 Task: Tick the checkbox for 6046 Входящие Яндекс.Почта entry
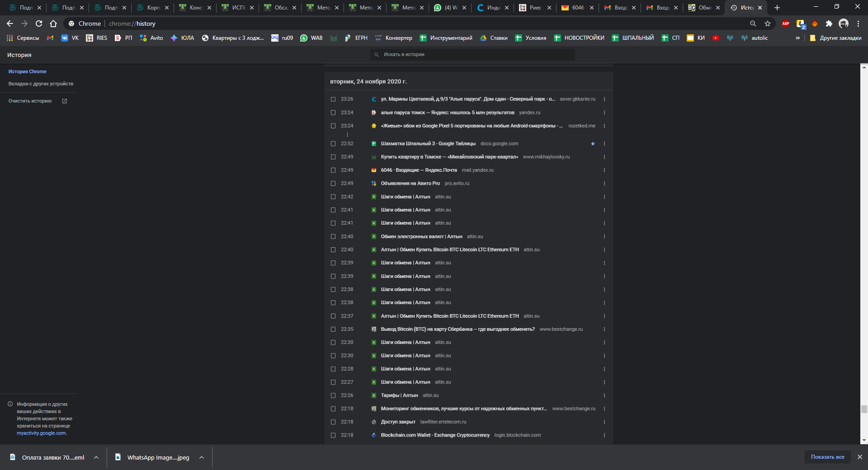(333, 170)
